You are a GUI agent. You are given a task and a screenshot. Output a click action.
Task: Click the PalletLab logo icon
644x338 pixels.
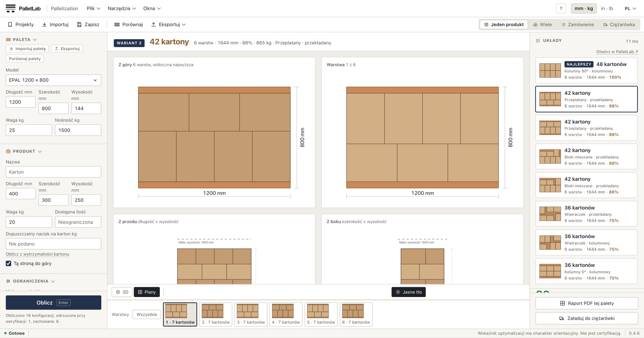point(10,8)
